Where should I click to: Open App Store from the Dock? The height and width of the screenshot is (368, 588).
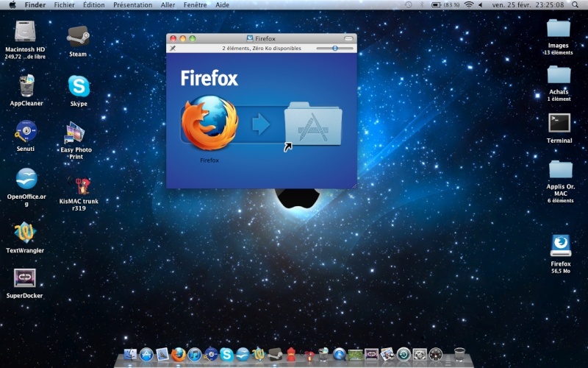146,355
